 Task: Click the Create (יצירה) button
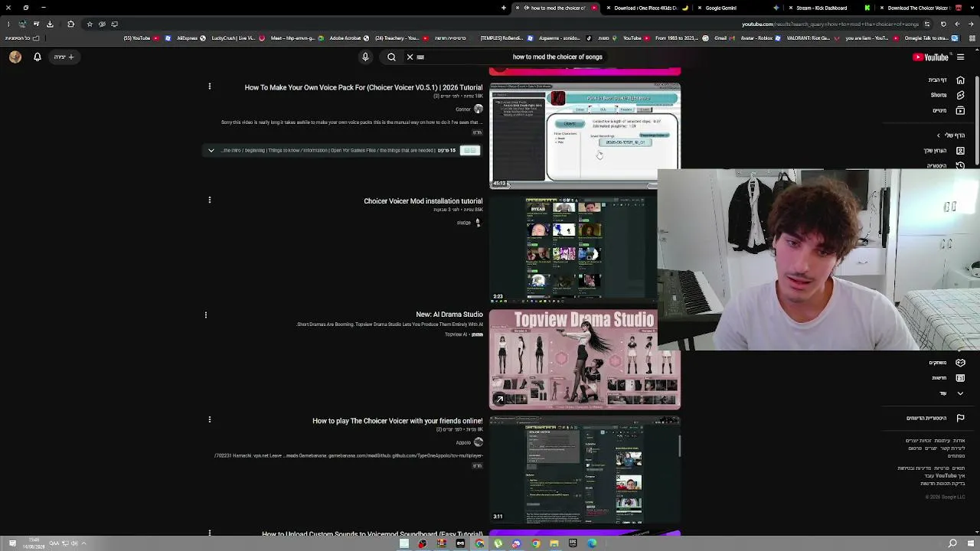point(64,57)
